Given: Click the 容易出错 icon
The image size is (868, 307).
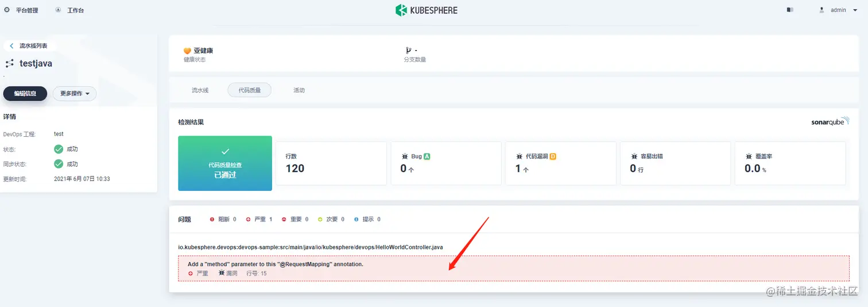Looking at the screenshot, I should [x=634, y=156].
